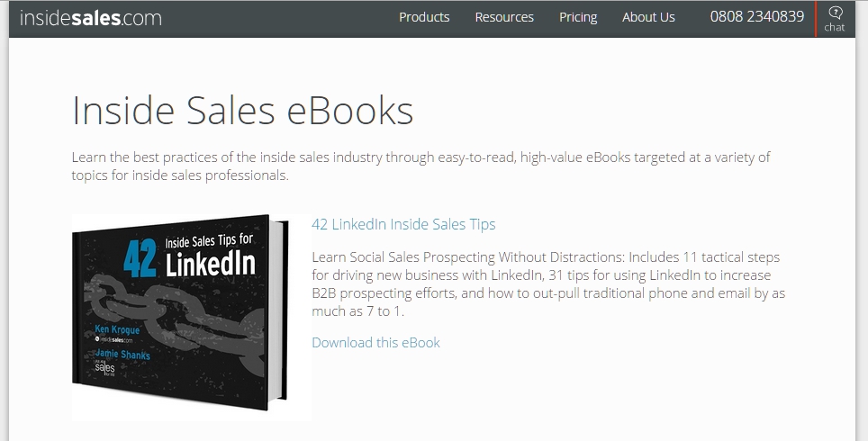Click the blue 42 number on cover

click(140, 259)
